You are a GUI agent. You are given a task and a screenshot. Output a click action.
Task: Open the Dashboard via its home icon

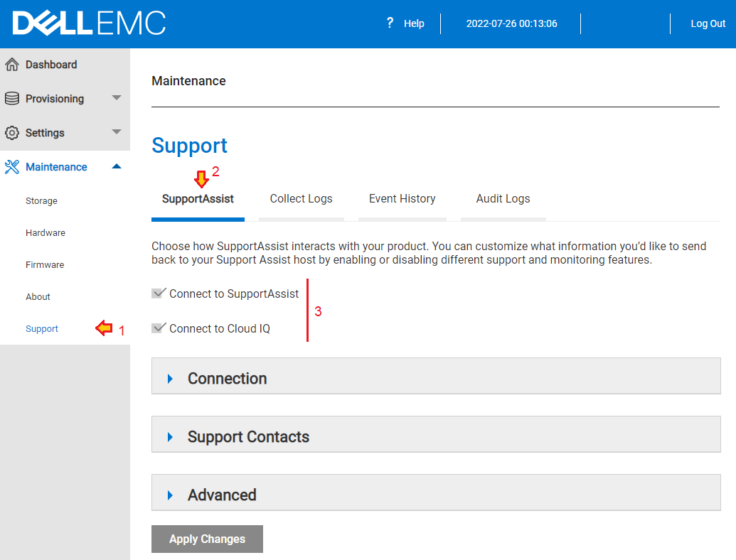[14, 64]
